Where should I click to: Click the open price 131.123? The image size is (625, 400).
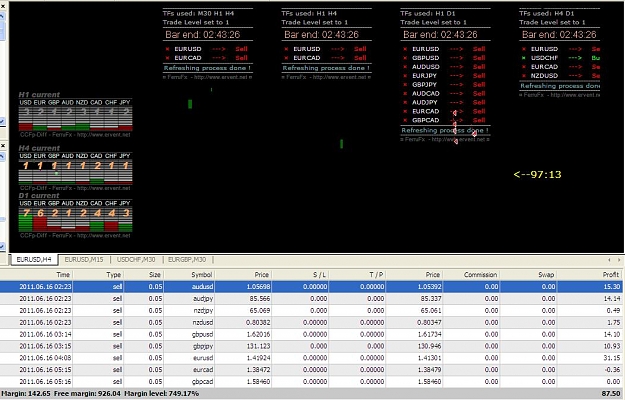click(258, 346)
